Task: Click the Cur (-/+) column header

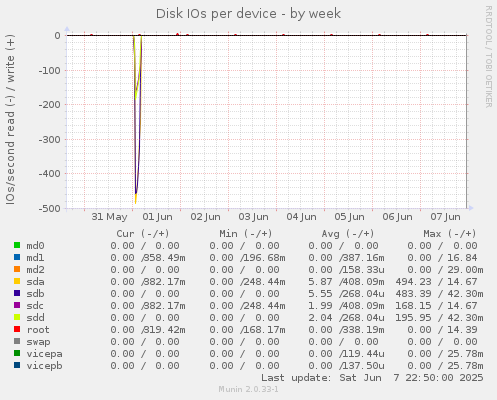Action: point(143,234)
